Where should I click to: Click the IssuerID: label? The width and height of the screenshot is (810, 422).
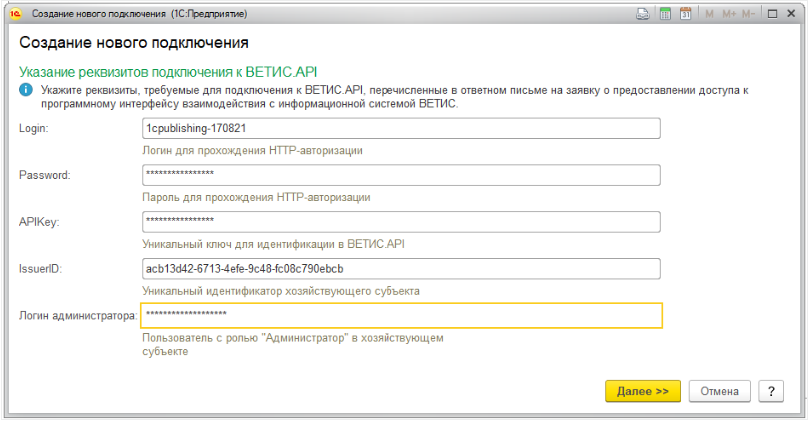[40, 269]
